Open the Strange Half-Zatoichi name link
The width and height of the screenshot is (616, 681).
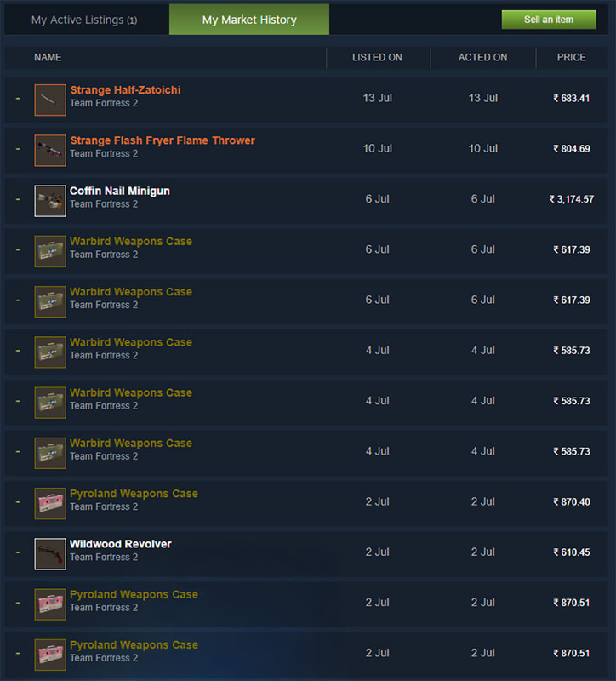pos(125,90)
